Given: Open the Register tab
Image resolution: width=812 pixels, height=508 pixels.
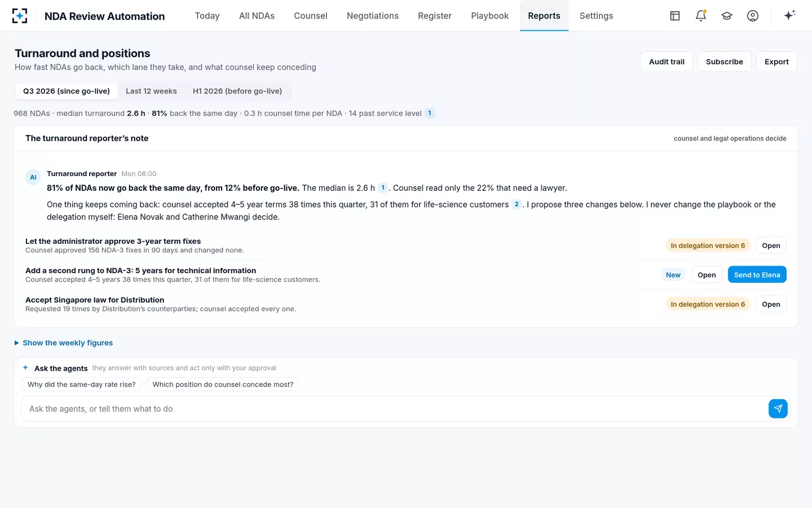Looking at the screenshot, I should (x=435, y=16).
